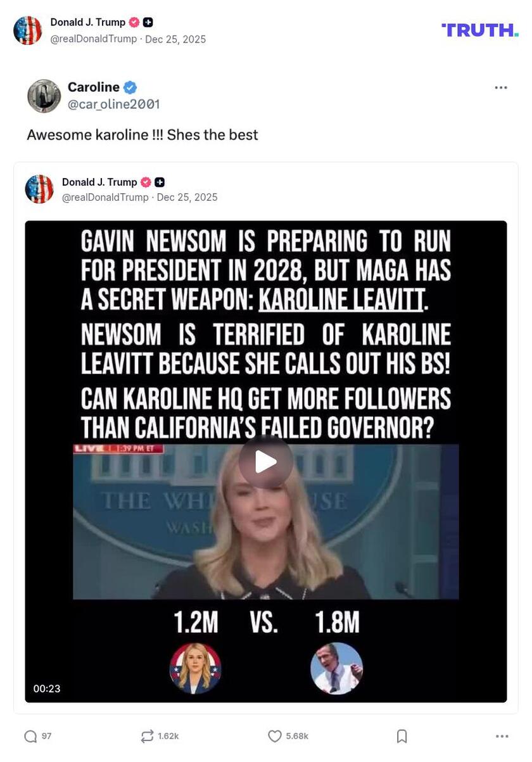
Task: Like the post with heart icon
Action: tap(274, 736)
